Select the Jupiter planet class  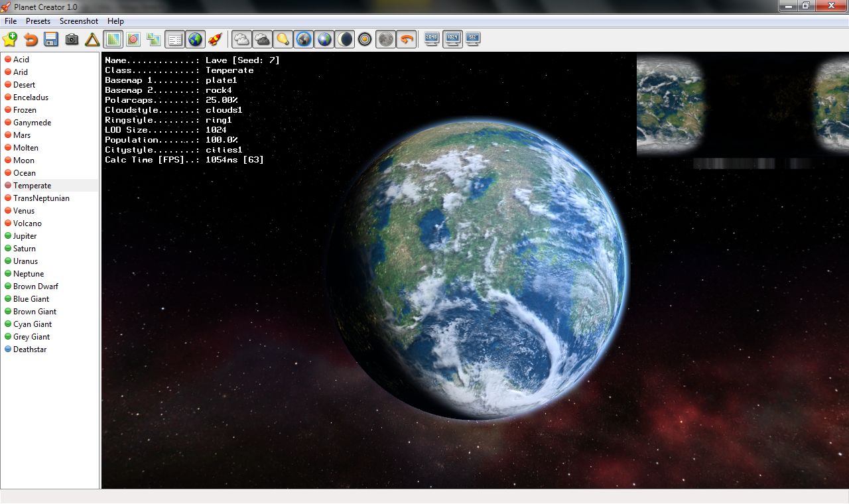point(25,236)
